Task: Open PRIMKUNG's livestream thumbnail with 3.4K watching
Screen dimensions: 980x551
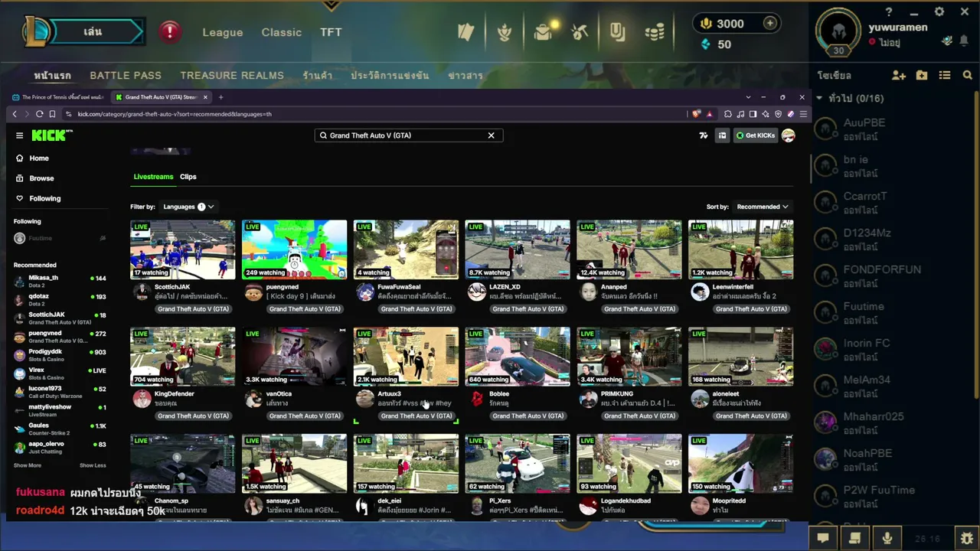Action: pos(629,357)
